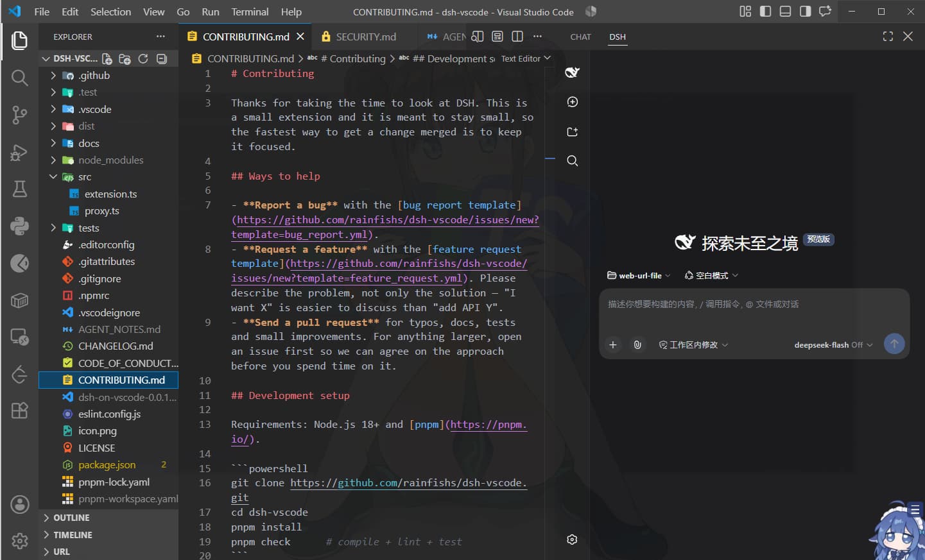Collapse all folders in explorer
925x560 pixels.
pos(162,59)
